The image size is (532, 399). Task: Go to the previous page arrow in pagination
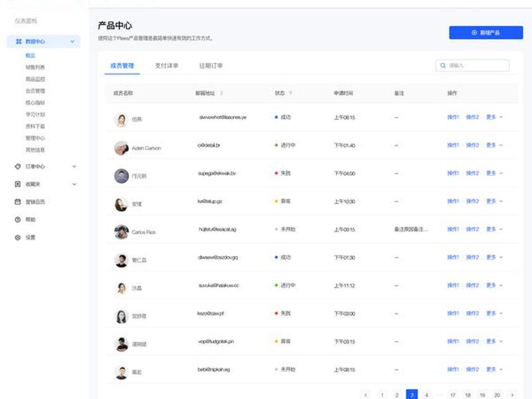(365, 395)
